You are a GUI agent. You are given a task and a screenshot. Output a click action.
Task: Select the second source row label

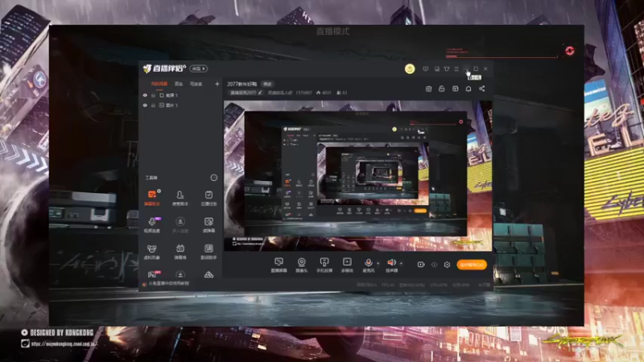pos(171,105)
